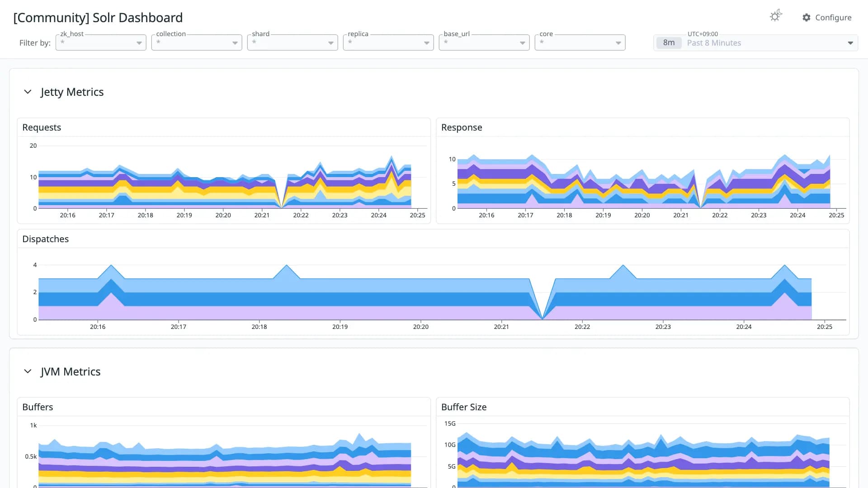Open the base_url filter dropdown
This screenshot has width=868, height=488.
[484, 42]
